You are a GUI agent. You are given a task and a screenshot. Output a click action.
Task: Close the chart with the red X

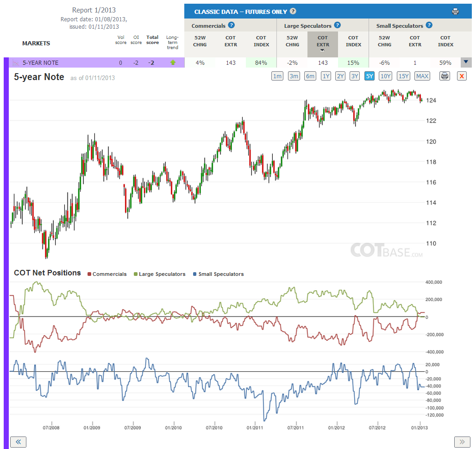462,76
